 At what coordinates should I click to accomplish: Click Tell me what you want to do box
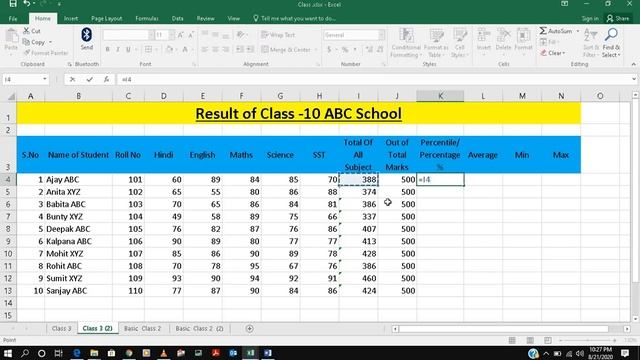coord(295,18)
